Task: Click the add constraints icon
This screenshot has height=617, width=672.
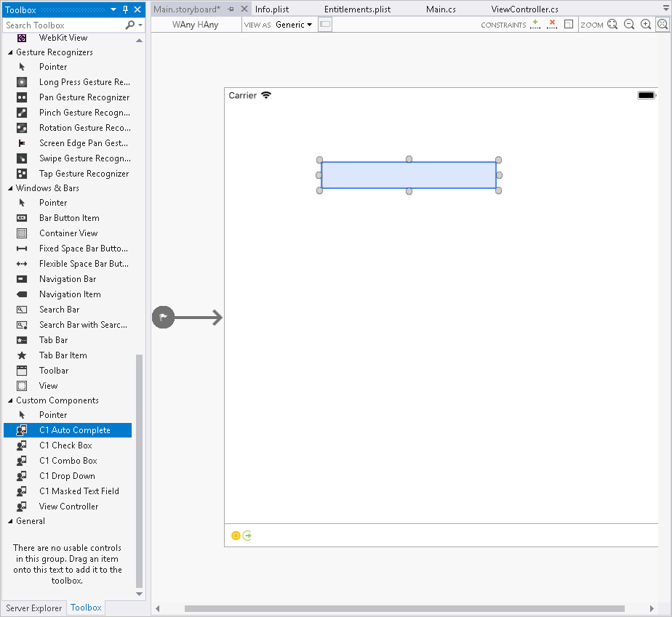Action: 536,25
